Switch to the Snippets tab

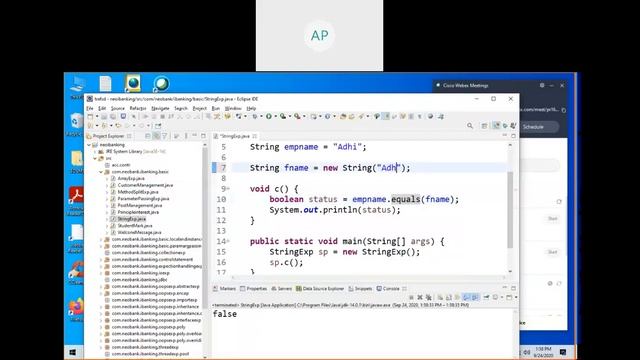[360, 289]
